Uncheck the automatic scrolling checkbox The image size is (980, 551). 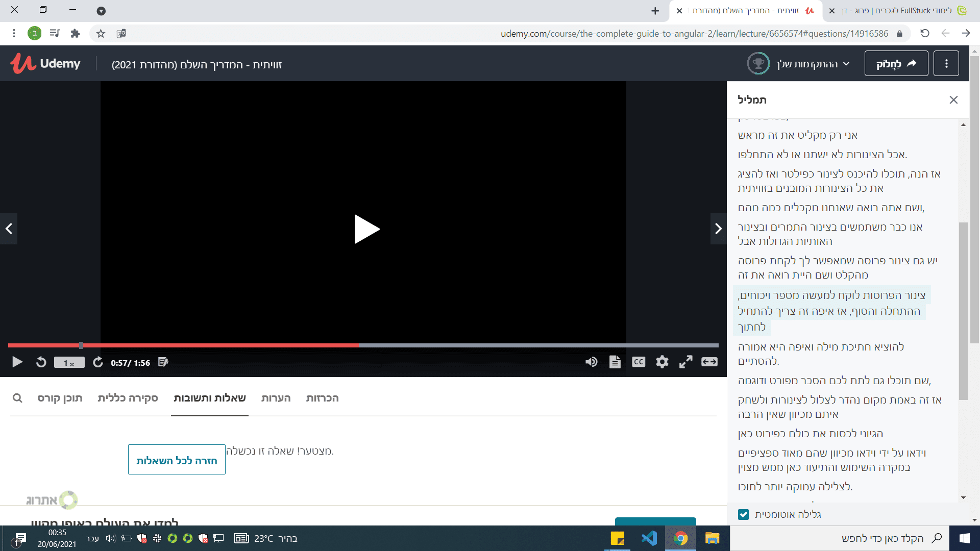point(743,514)
